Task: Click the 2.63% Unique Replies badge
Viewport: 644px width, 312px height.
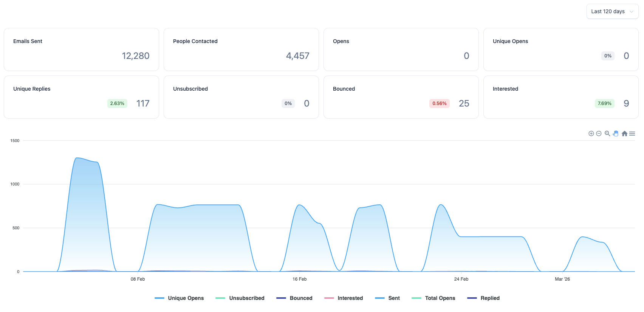Action: tap(117, 103)
